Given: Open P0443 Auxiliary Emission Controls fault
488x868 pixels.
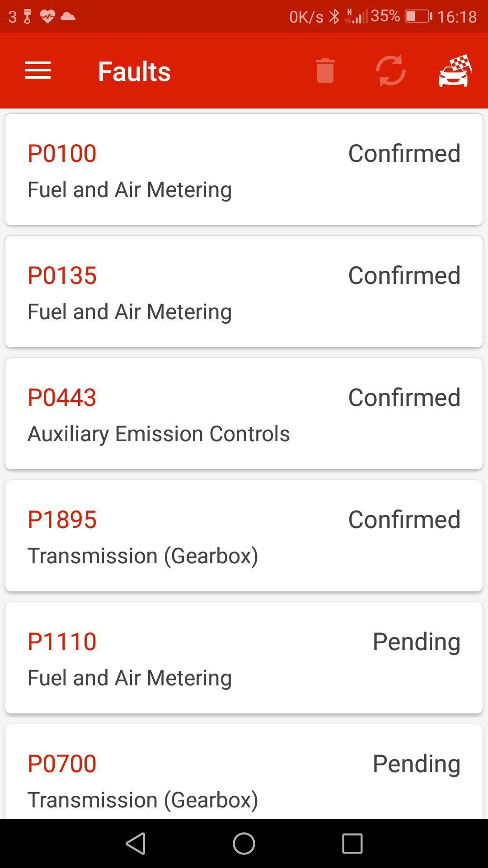Looking at the screenshot, I should coord(244,414).
